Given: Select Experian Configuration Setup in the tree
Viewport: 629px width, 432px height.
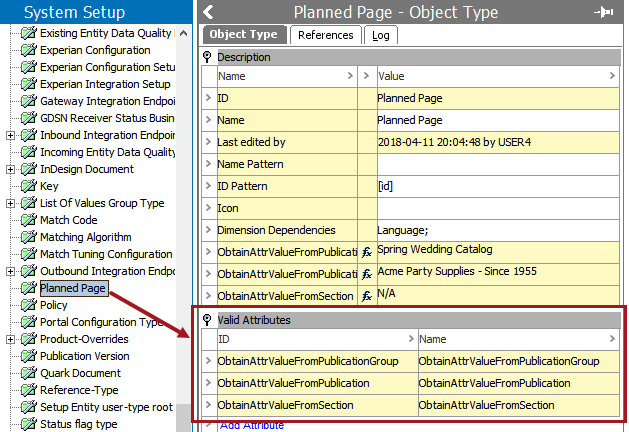Looking at the screenshot, I should click(108, 67).
